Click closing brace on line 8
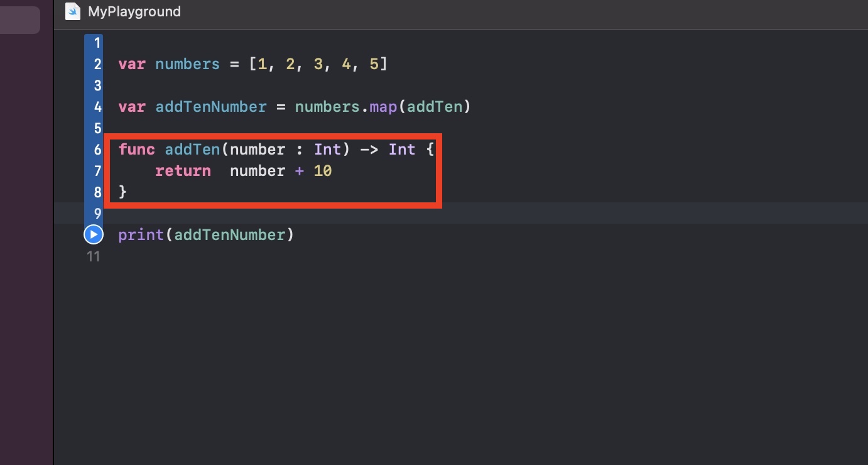 click(122, 192)
